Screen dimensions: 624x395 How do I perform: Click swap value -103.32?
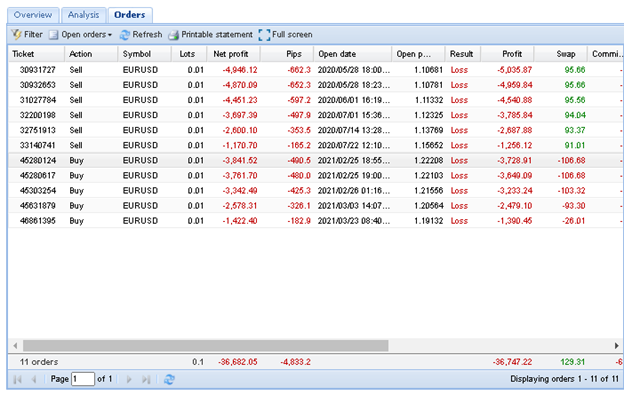[571, 191]
